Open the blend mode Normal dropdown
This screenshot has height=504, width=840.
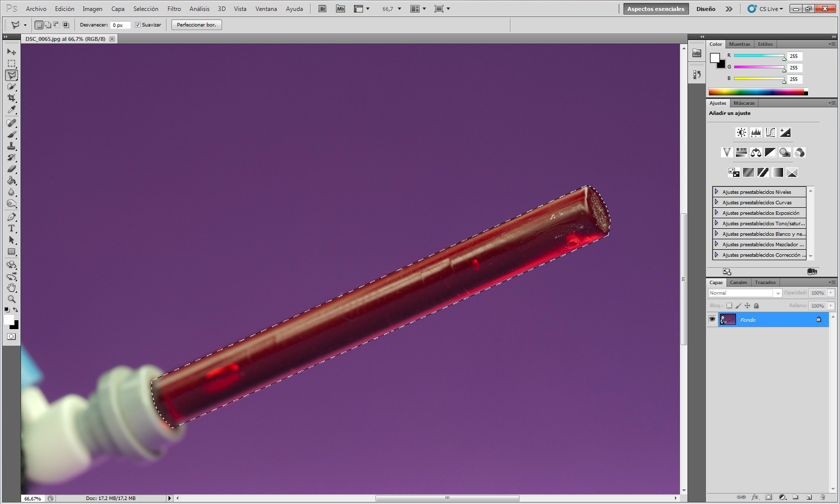[x=744, y=293]
